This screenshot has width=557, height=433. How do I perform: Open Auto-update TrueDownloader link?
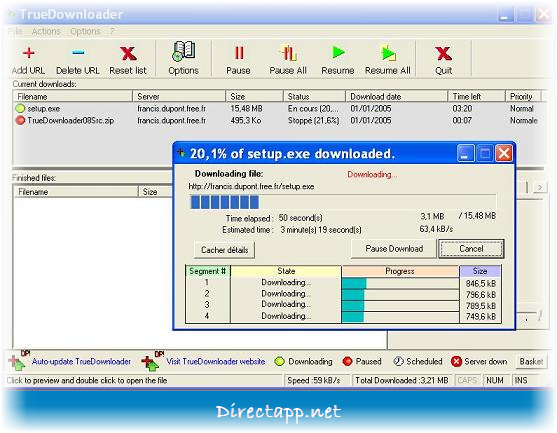click(81, 362)
